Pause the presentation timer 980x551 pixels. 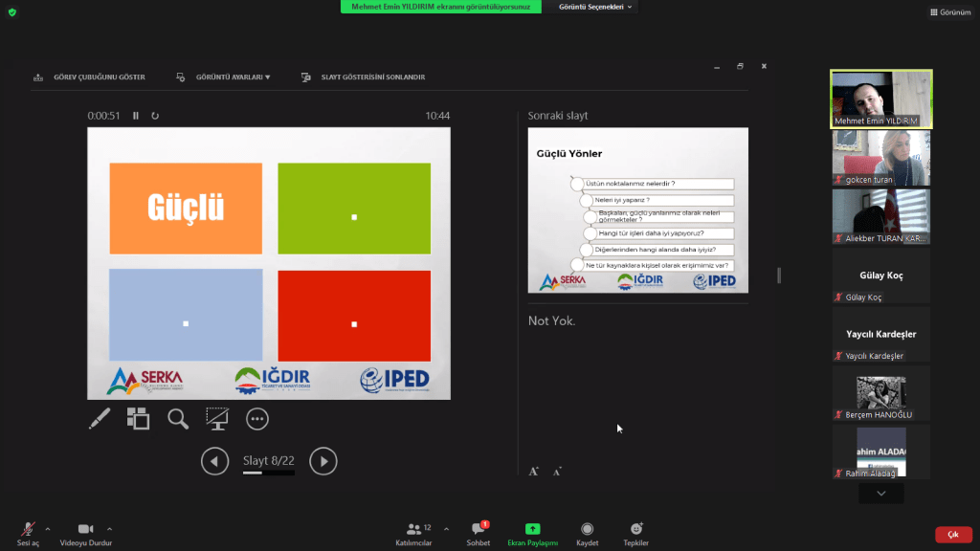[x=136, y=116]
